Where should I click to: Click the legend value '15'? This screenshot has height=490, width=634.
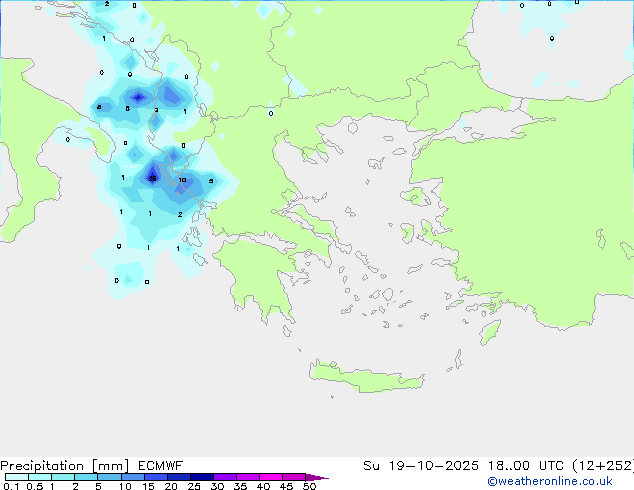(x=148, y=486)
